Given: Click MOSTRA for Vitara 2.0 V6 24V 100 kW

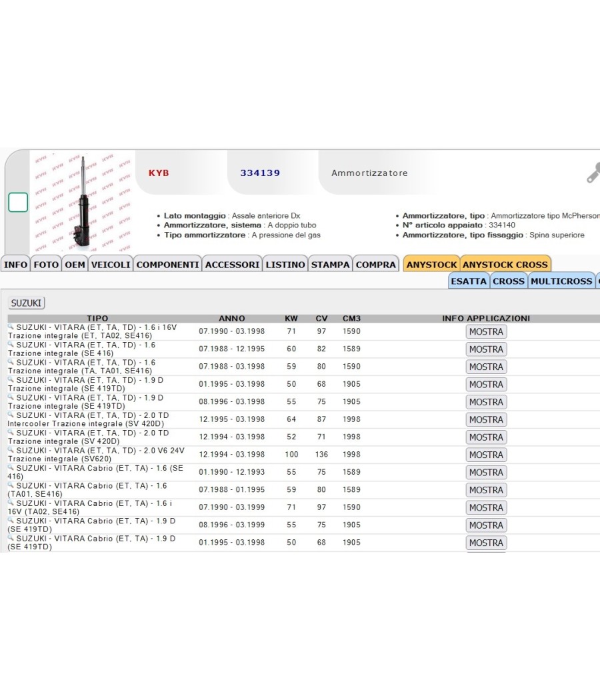Looking at the screenshot, I should tap(486, 455).
